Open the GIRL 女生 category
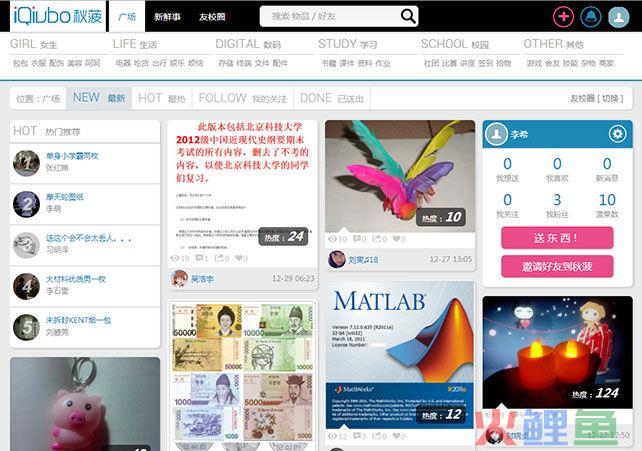Viewport: 642px width, 451px height. point(34,44)
